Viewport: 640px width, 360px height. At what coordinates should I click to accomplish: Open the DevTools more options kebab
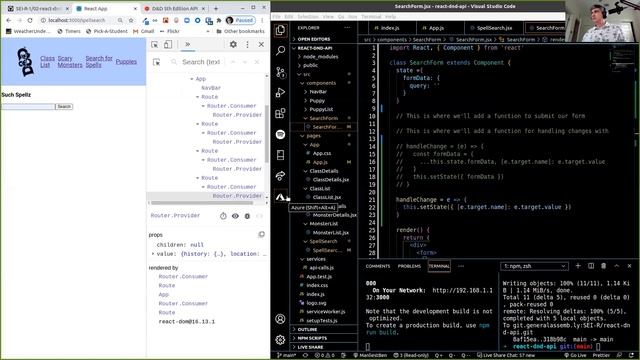[247, 44]
